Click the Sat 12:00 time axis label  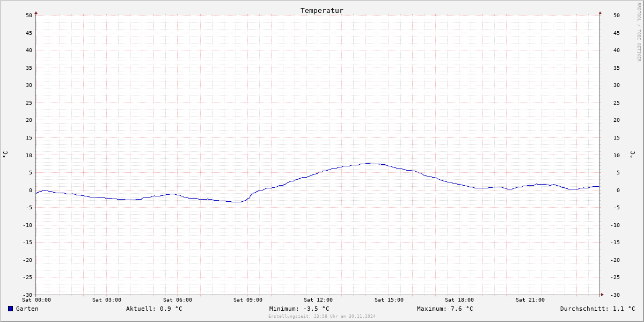[x=318, y=300]
